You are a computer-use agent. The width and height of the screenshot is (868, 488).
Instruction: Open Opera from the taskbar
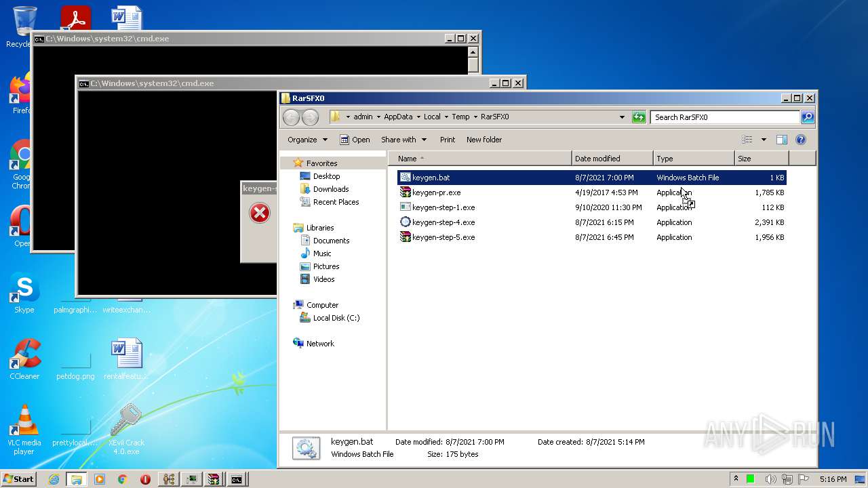[145, 479]
